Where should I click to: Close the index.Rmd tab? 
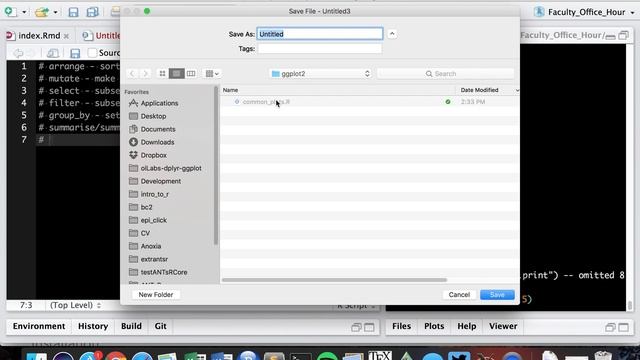pyautogui.click(x=66, y=36)
